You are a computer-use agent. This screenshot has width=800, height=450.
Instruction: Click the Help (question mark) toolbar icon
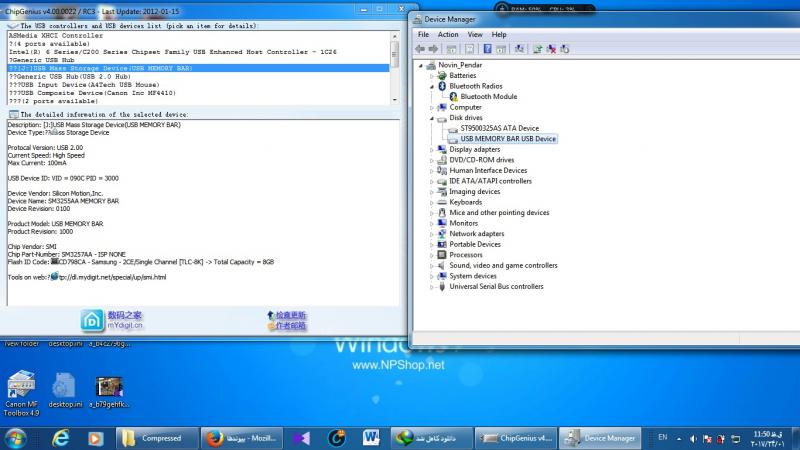487,49
